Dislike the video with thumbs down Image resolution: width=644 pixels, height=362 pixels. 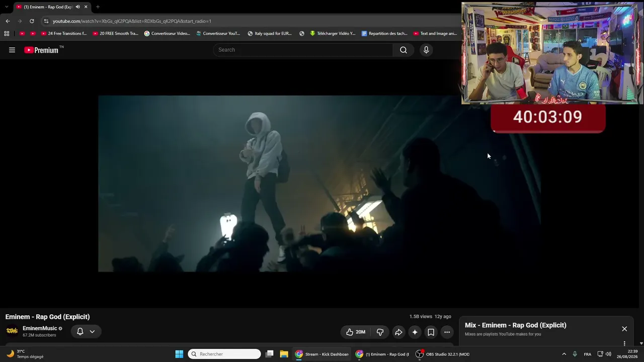click(380, 332)
